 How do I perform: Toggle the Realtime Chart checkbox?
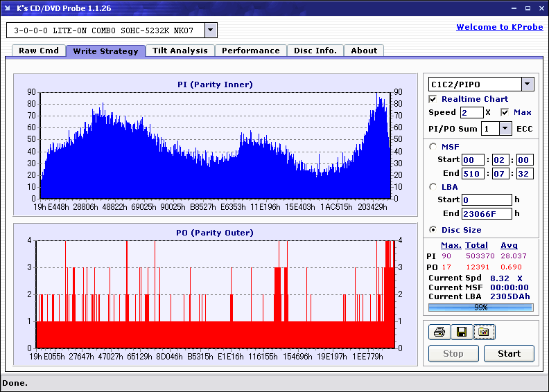433,99
